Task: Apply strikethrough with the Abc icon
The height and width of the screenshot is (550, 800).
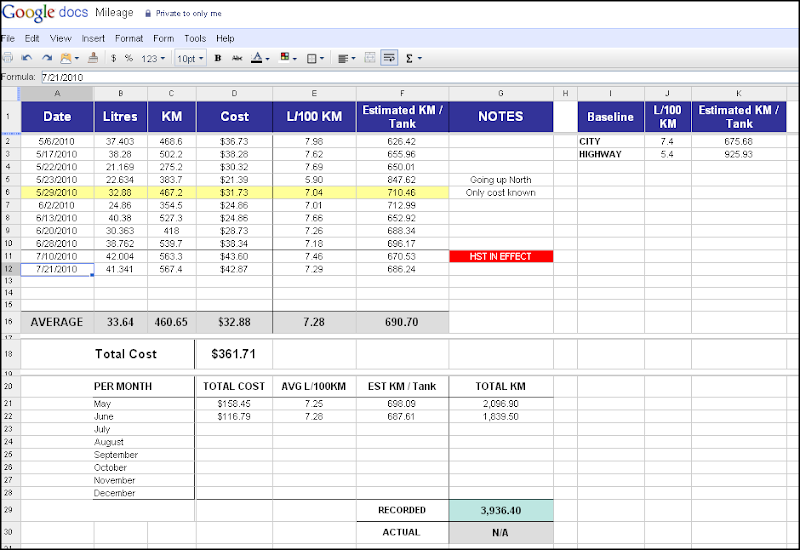Action: click(237, 58)
